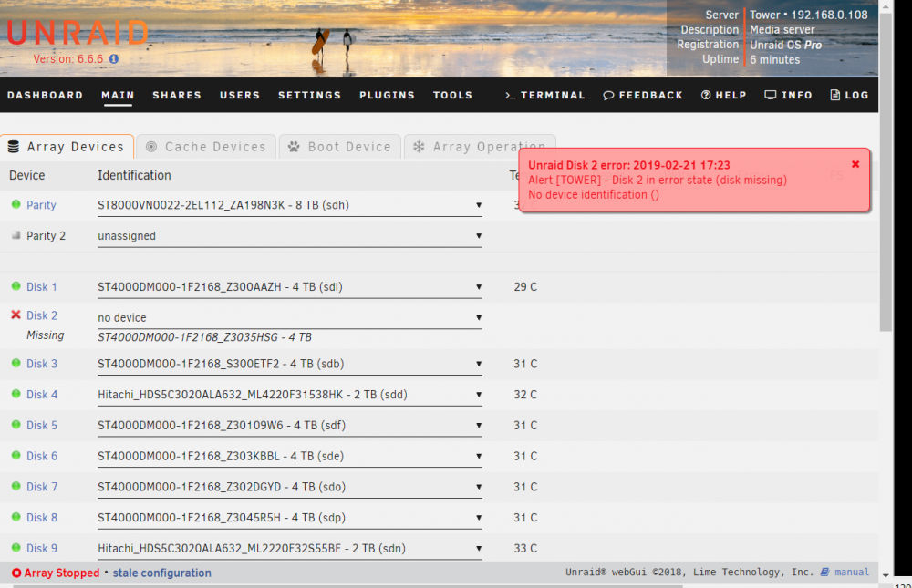Click the green status dot for Disk 6

click(x=16, y=456)
